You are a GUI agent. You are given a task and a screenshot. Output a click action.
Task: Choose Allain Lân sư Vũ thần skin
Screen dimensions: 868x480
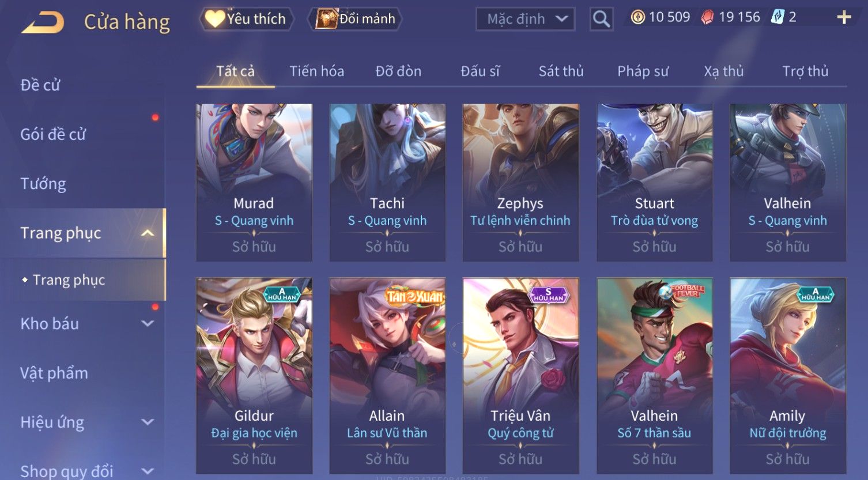point(387,376)
